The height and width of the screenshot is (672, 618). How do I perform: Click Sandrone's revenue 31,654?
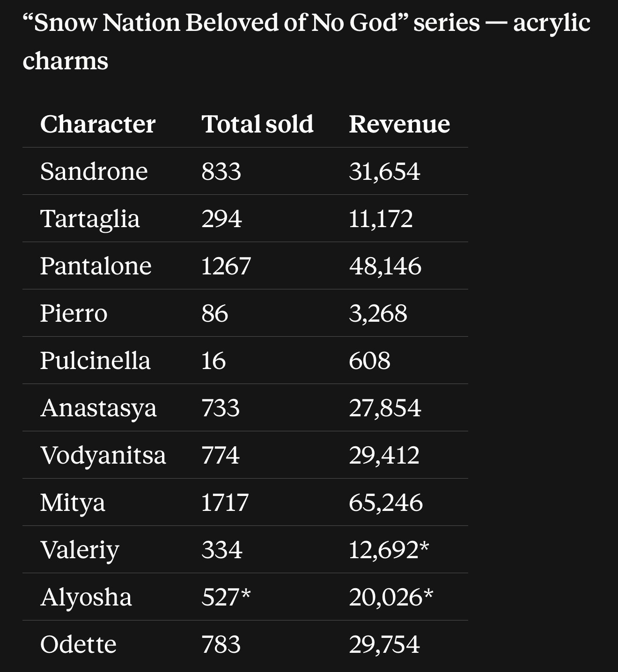click(384, 171)
